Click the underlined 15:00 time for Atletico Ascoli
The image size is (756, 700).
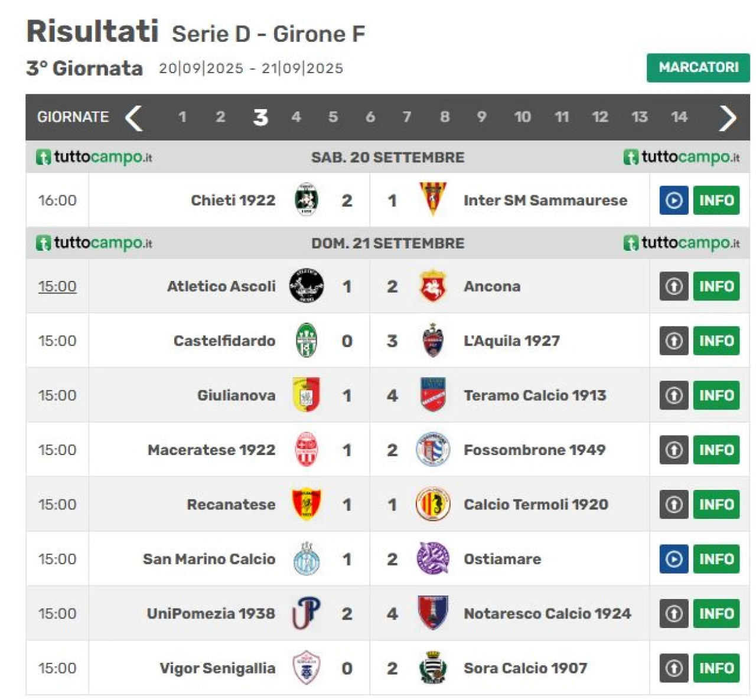pos(57,286)
